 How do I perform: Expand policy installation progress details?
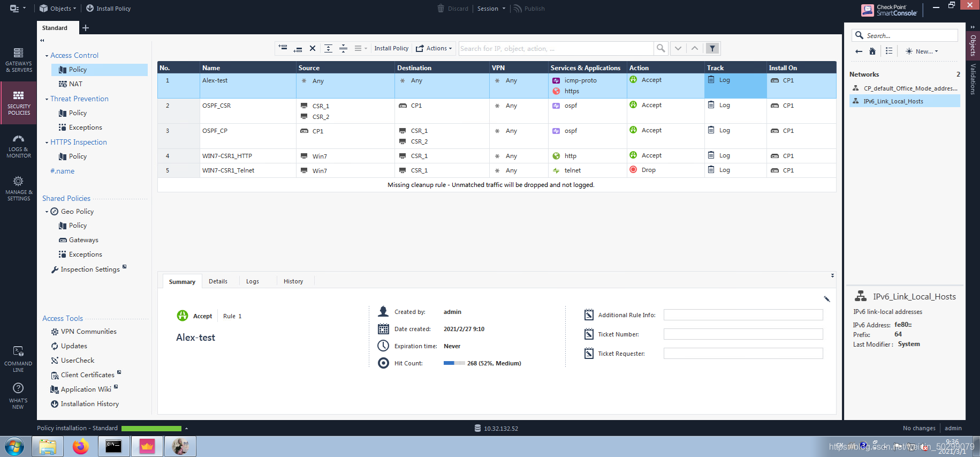pyautogui.click(x=186, y=428)
